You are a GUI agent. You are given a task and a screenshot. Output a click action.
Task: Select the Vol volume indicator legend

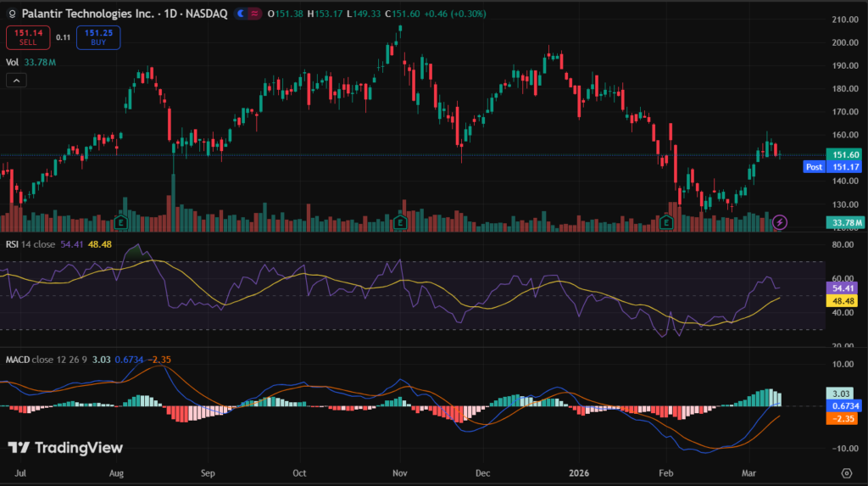tap(13, 62)
